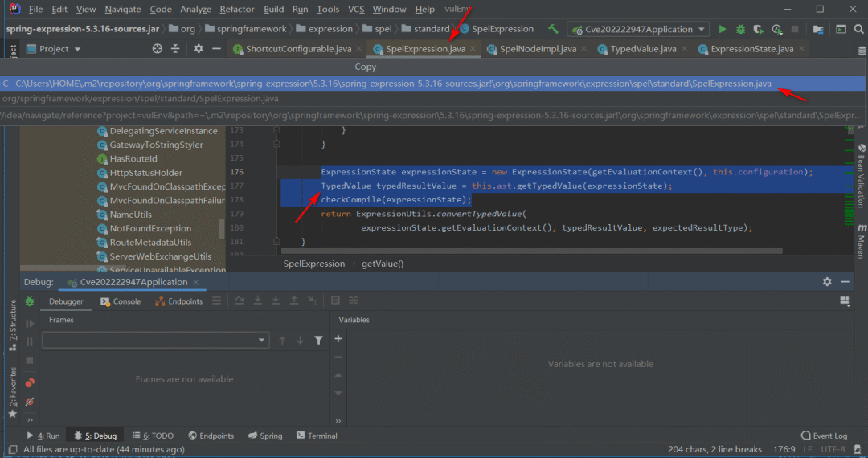
Task: Collapse all in the Project panel
Action: (x=175, y=49)
